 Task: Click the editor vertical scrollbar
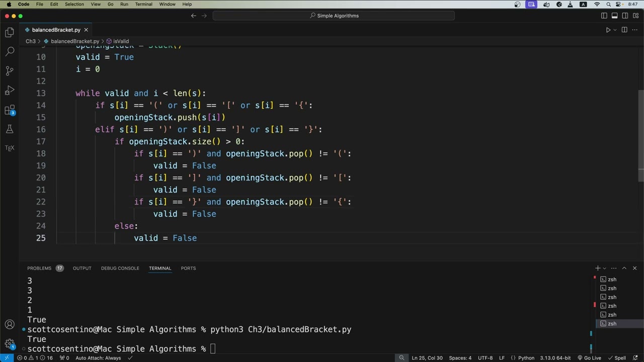pos(640,136)
